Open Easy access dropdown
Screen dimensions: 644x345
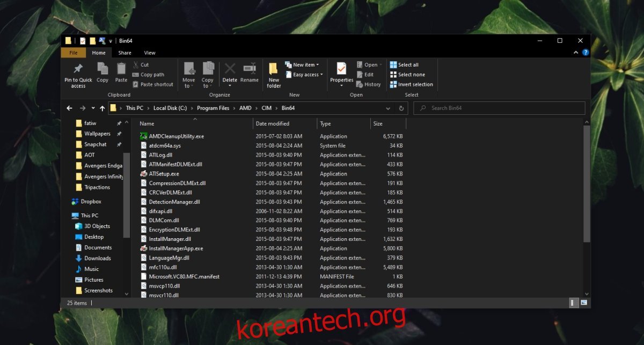304,75
